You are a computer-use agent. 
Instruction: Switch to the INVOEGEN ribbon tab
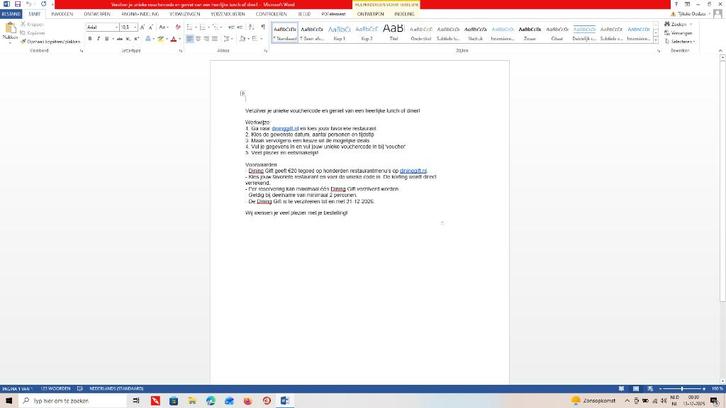pos(62,14)
